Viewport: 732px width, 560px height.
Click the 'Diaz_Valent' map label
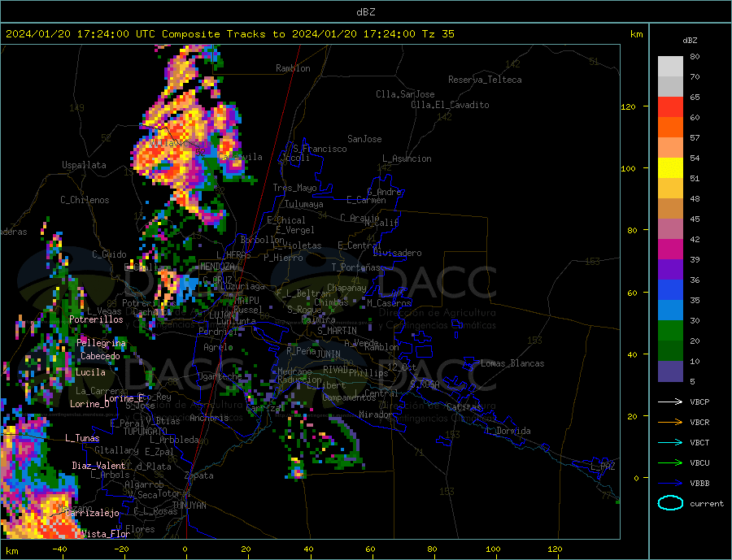pos(98,466)
